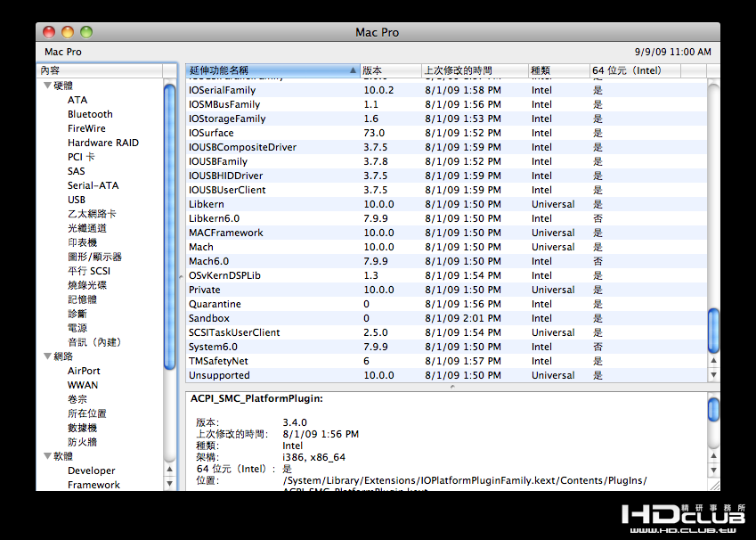The width and height of the screenshot is (756, 540).
Task: Sort by 延伸功能名稱 column header
Action: pos(272,70)
